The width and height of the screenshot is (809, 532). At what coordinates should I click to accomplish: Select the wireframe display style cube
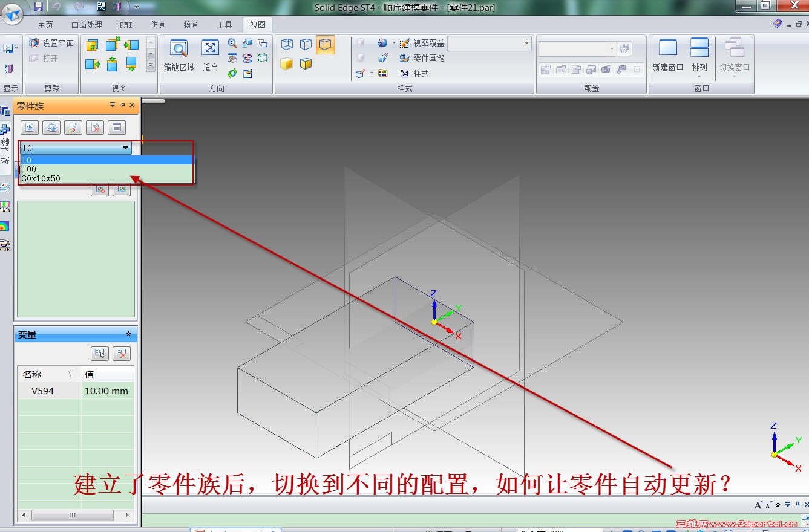point(287,44)
